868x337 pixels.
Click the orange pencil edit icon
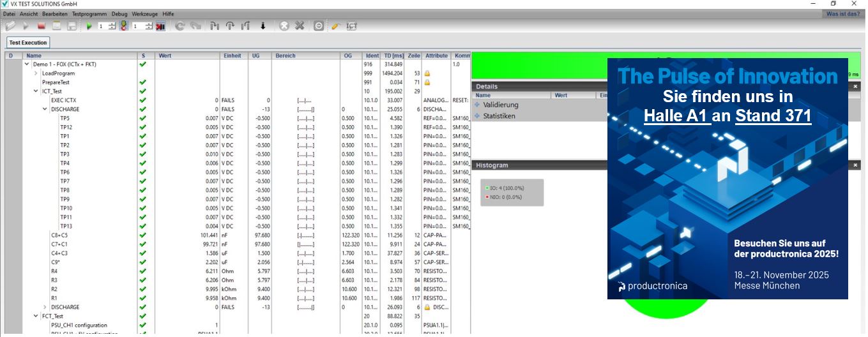335,26
